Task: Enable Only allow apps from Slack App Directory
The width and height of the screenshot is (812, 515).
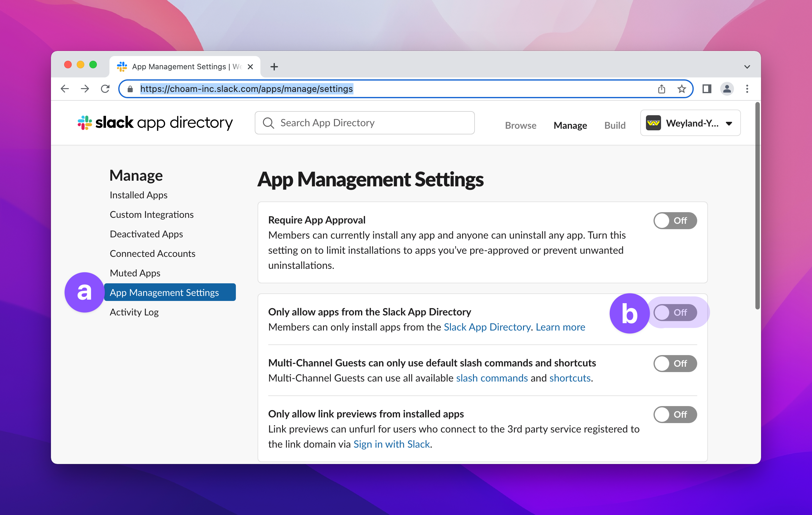Action: [x=675, y=313]
